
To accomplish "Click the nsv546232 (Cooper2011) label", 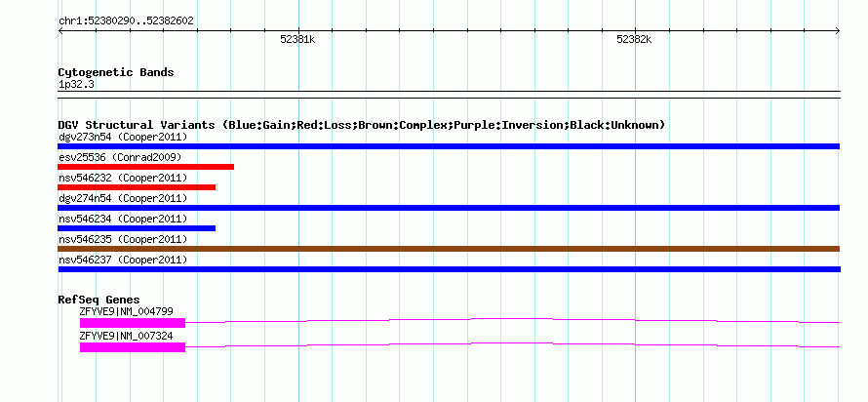I will pyautogui.click(x=123, y=178).
